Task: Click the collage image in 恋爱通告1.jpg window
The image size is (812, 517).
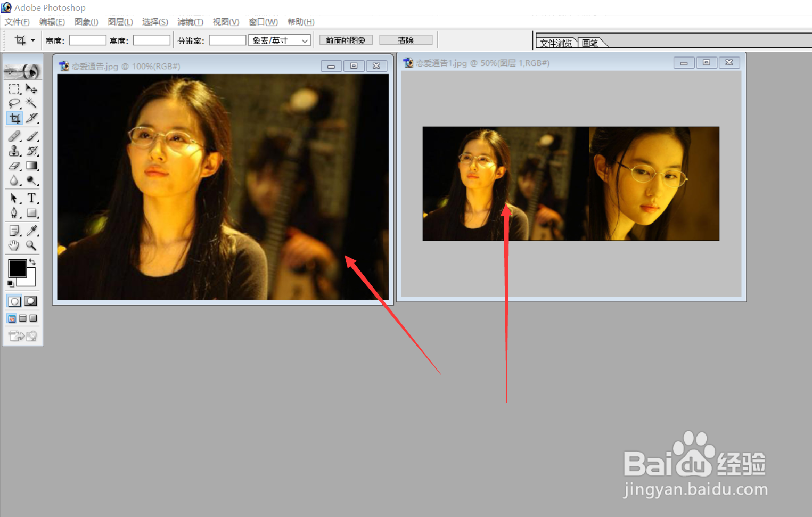Action: (x=571, y=184)
